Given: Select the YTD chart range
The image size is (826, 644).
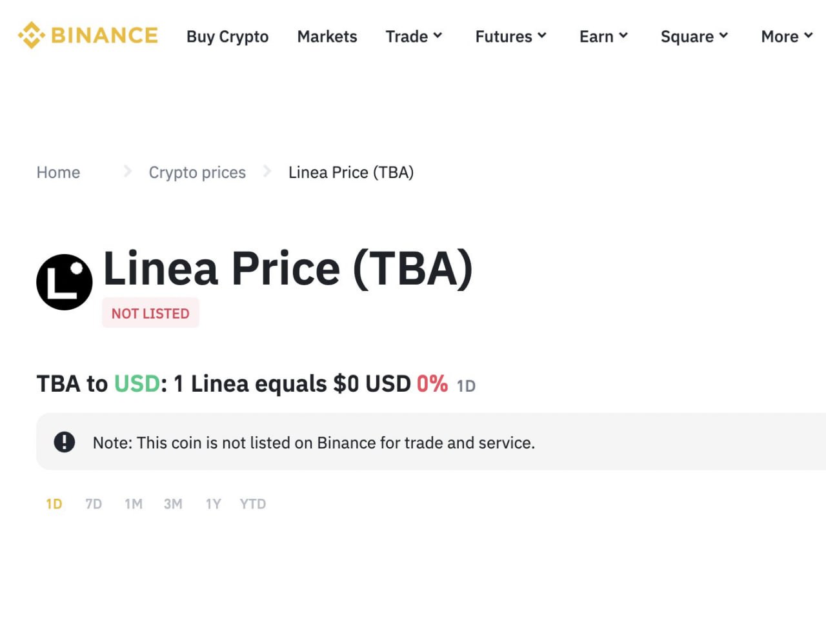Looking at the screenshot, I should coord(253,504).
